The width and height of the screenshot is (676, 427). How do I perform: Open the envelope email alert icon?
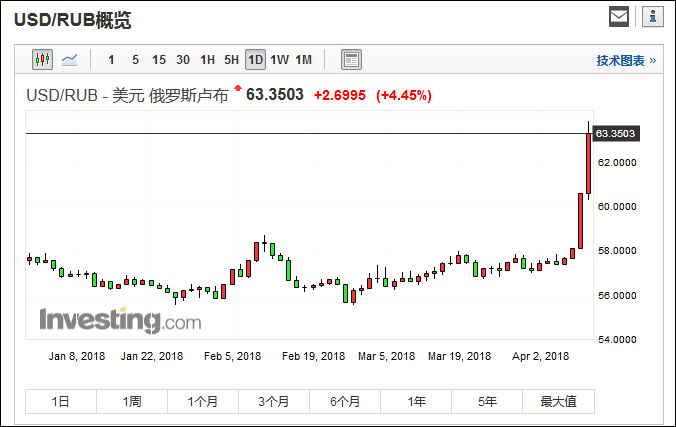(x=619, y=17)
